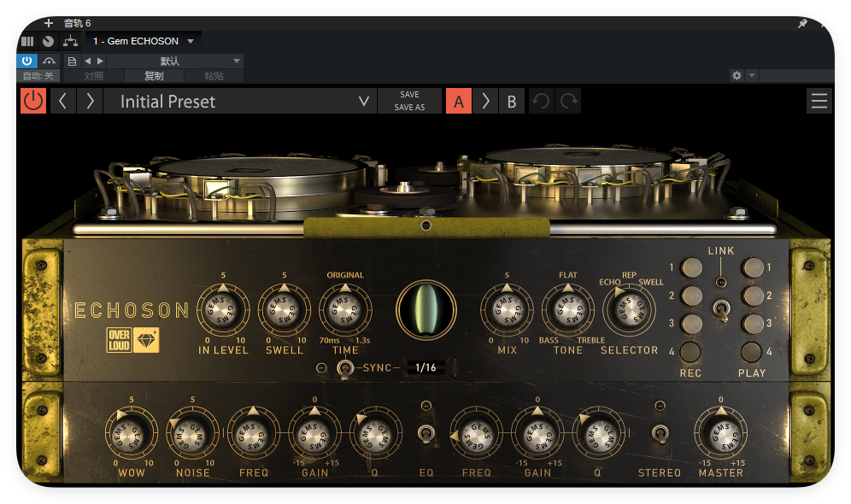Click SAVE preset button
The image size is (851, 504).
(x=409, y=95)
